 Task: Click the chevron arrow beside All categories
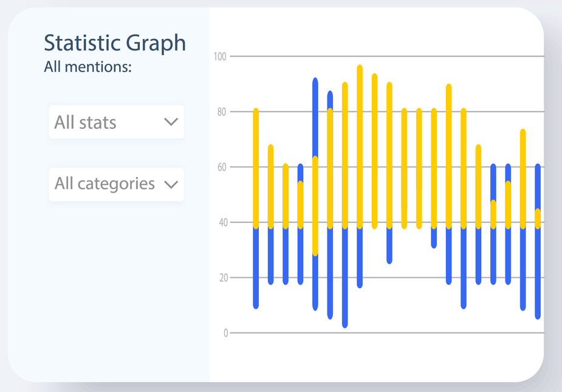click(x=171, y=184)
